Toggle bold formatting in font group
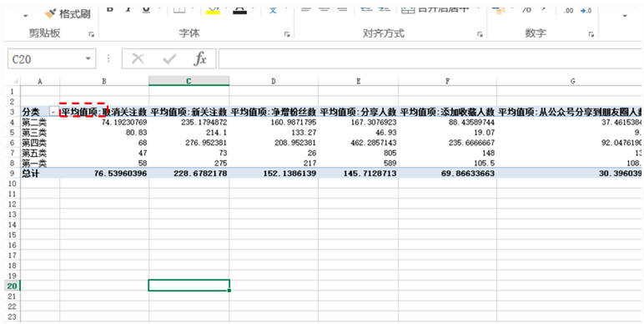This screenshot has width=644, height=324. [110, 9]
